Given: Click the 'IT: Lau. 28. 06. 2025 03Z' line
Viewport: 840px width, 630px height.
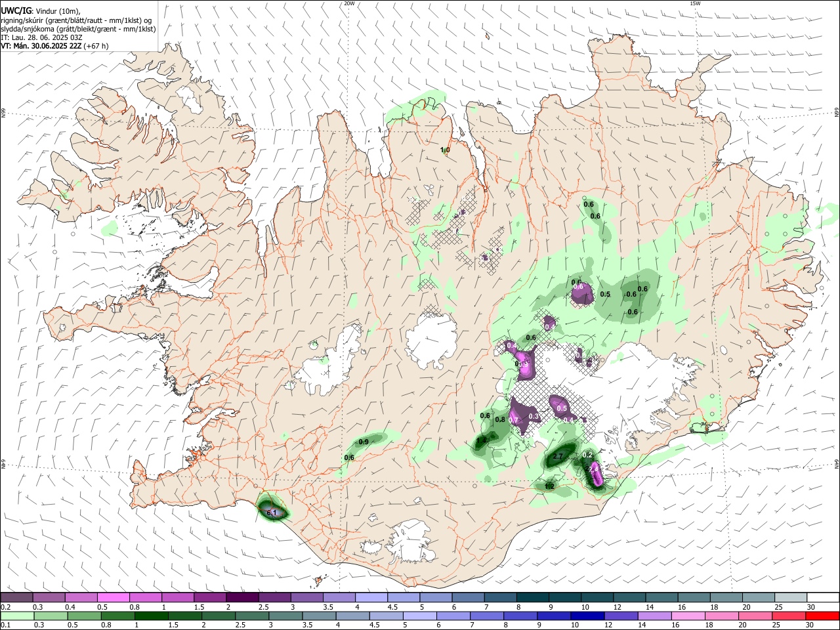Looking at the screenshot, I should coord(41,37).
